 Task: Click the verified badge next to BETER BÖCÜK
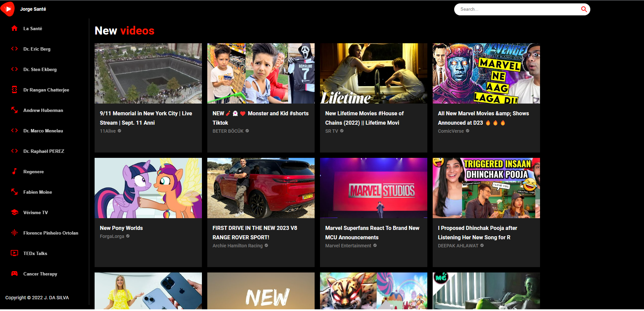coord(247,131)
